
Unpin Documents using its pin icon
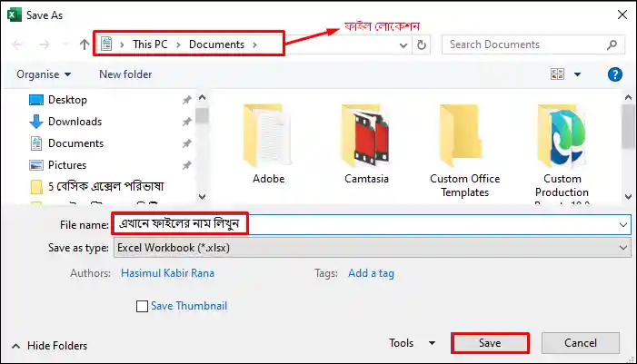186,143
